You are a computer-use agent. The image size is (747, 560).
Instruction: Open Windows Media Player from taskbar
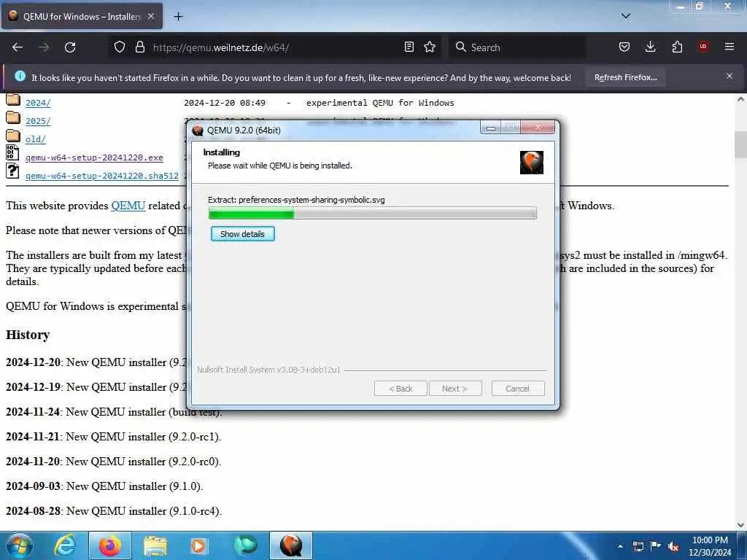click(198, 545)
